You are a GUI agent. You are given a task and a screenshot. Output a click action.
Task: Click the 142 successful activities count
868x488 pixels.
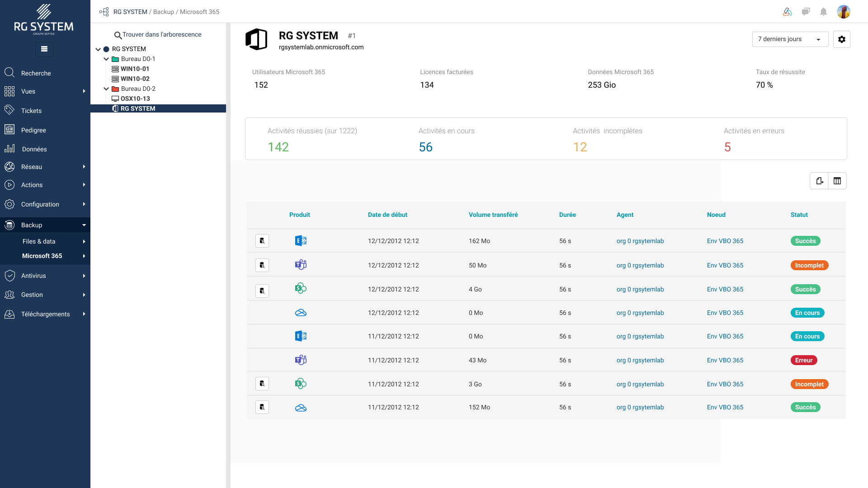pos(278,147)
